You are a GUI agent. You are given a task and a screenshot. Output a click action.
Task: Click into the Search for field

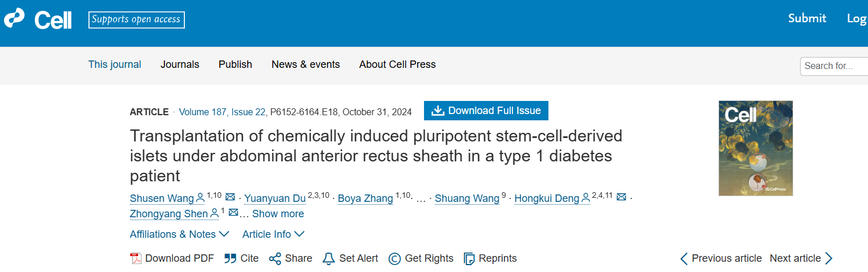(x=834, y=66)
